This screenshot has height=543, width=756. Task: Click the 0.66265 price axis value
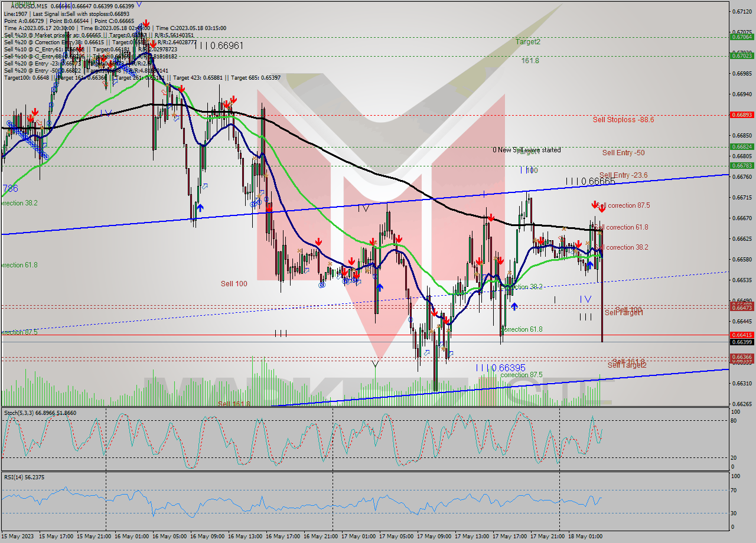coord(742,404)
